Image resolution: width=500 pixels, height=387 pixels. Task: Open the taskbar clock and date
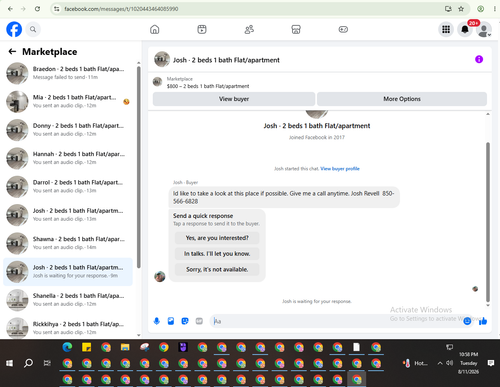[468, 363]
